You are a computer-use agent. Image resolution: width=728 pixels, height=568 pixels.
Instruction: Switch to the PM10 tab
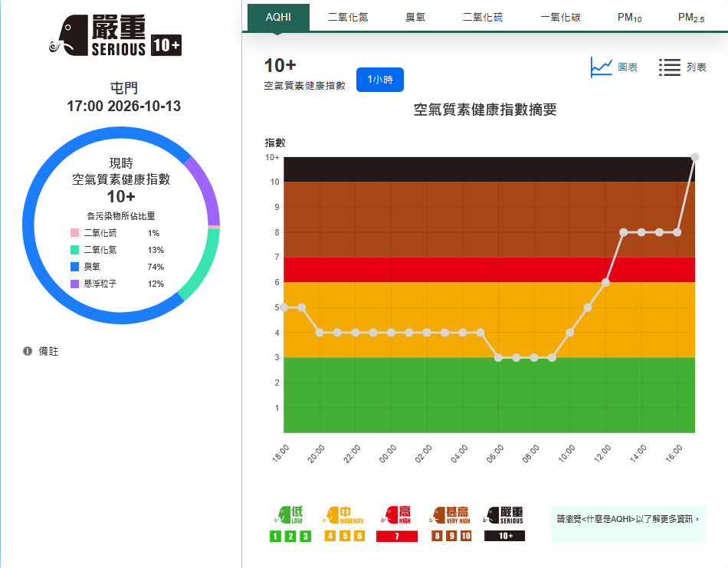(x=629, y=17)
